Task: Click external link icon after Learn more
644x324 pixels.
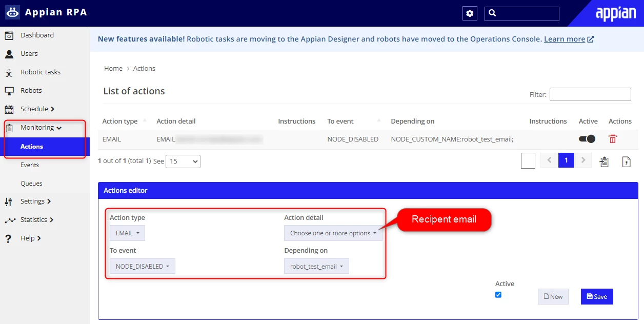Action: click(x=591, y=39)
